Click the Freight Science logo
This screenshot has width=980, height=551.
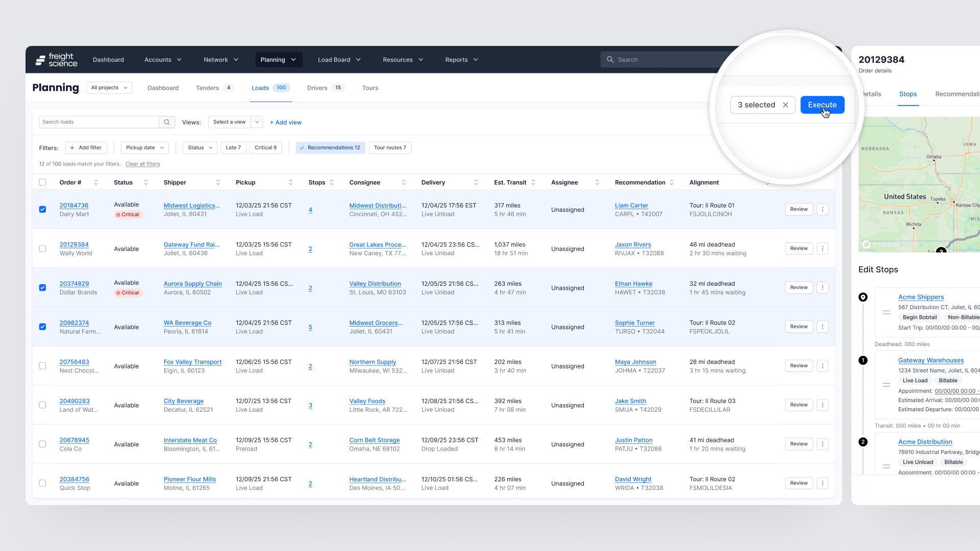(57, 60)
